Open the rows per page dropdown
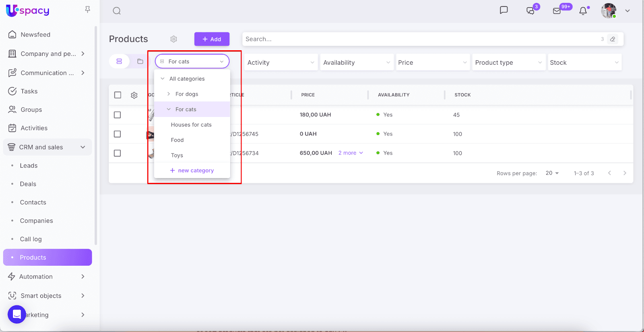This screenshot has width=644, height=332. pyautogui.click(x=552, y=173)
